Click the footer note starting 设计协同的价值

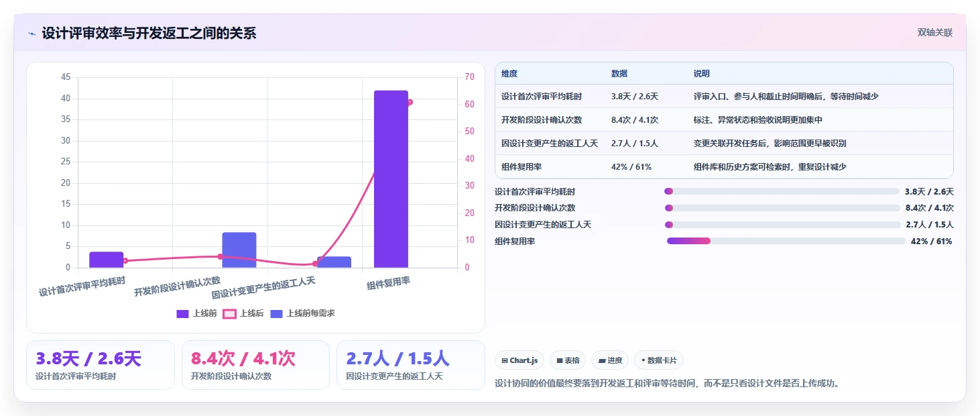tap(667, 384)
